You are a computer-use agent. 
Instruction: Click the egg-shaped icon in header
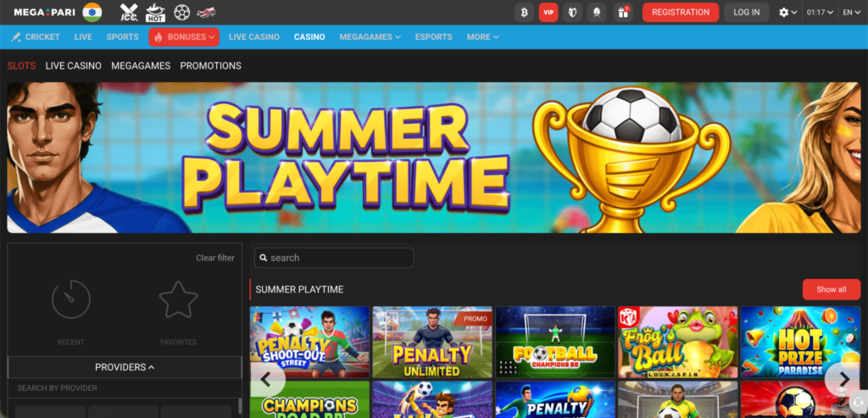(598, 12)
